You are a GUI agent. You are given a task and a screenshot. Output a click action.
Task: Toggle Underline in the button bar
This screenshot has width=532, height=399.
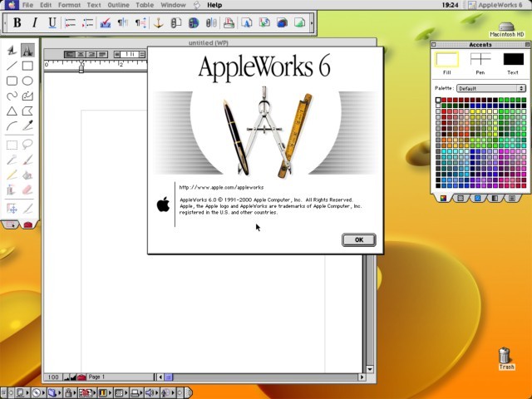click(x=52, y=22)
